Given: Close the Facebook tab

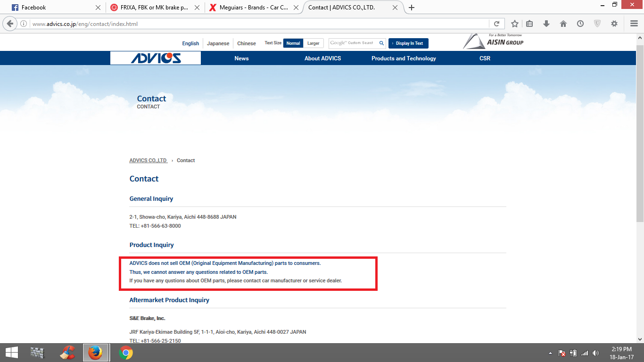Looking at the screenshot, I should [98, 8].
